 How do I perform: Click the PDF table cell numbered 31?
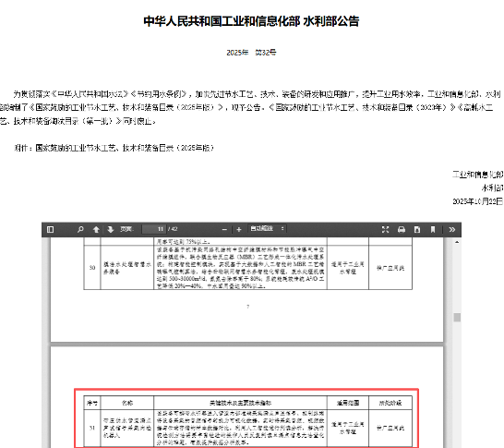[x=92, y=428]
